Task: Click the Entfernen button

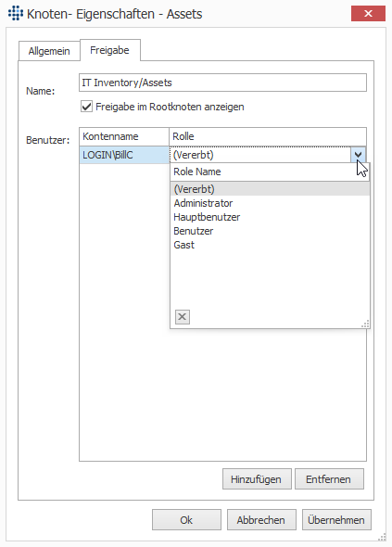Action: 329,479
